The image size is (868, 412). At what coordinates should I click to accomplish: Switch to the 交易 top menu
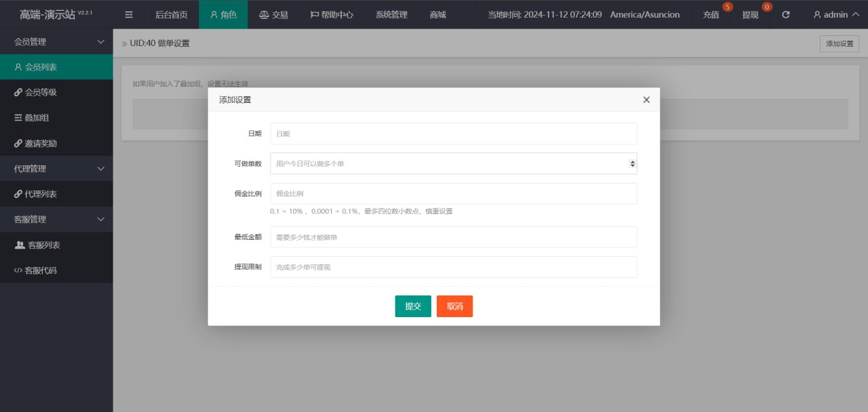click(x=273, y=14)
